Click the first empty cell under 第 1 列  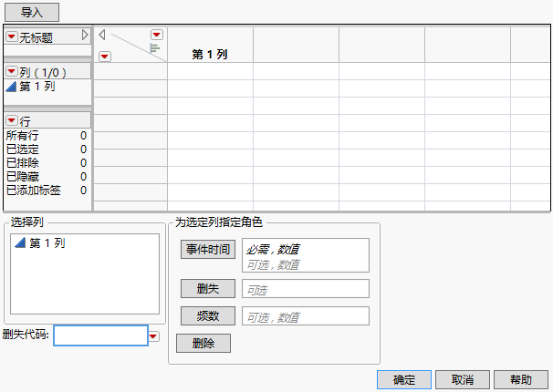tap(210, 71)
